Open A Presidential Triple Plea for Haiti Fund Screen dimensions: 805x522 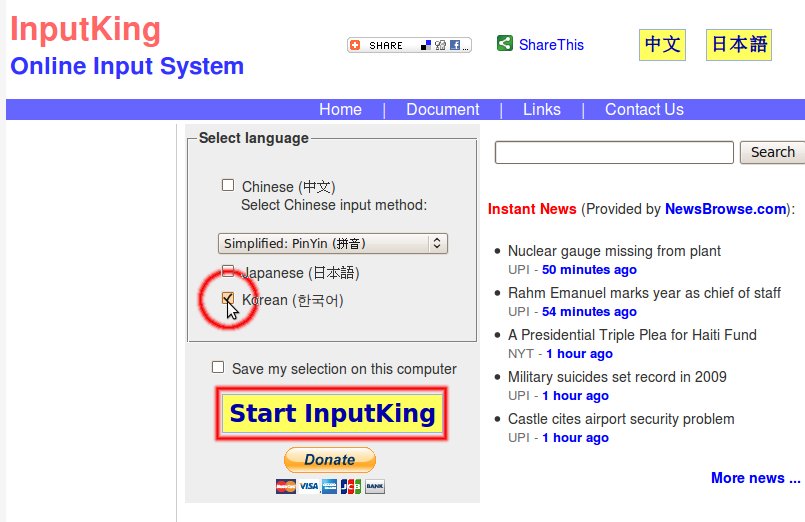pyautogui.click(x=632, y=335)
